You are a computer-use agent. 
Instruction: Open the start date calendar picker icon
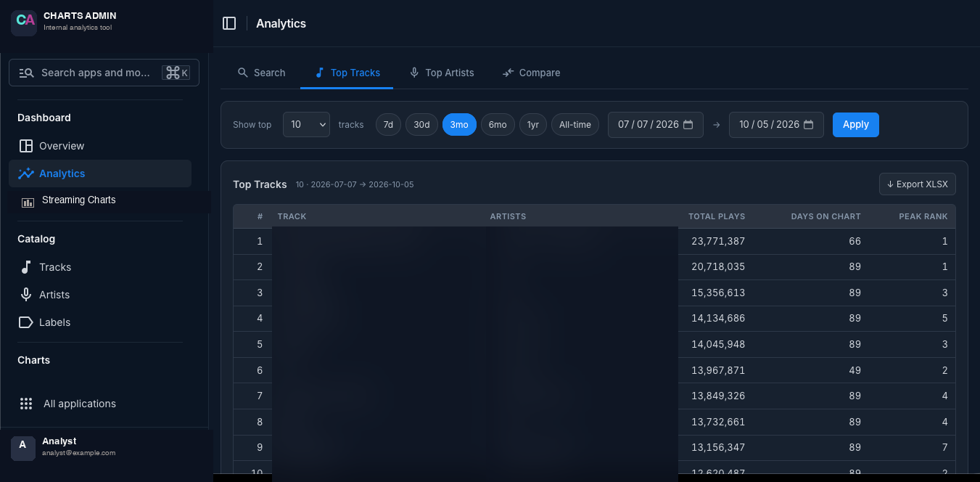click(x=688, y=125)
